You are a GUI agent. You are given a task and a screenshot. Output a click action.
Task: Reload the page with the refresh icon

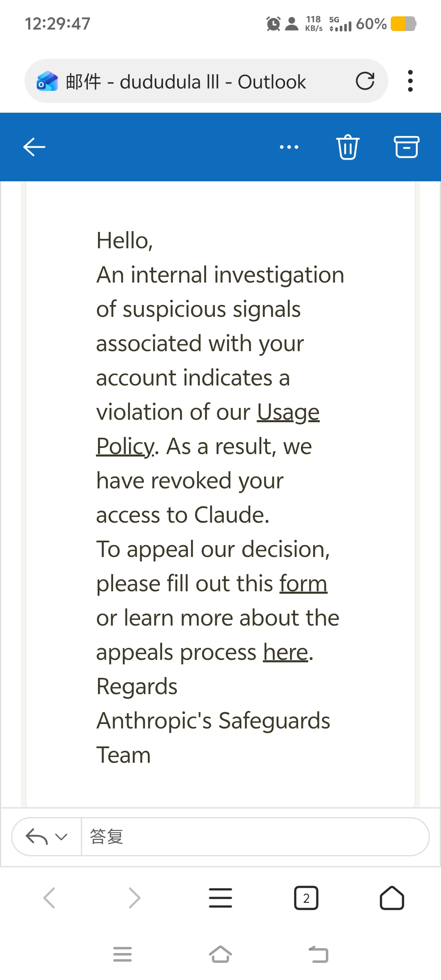tap(365, 81)
